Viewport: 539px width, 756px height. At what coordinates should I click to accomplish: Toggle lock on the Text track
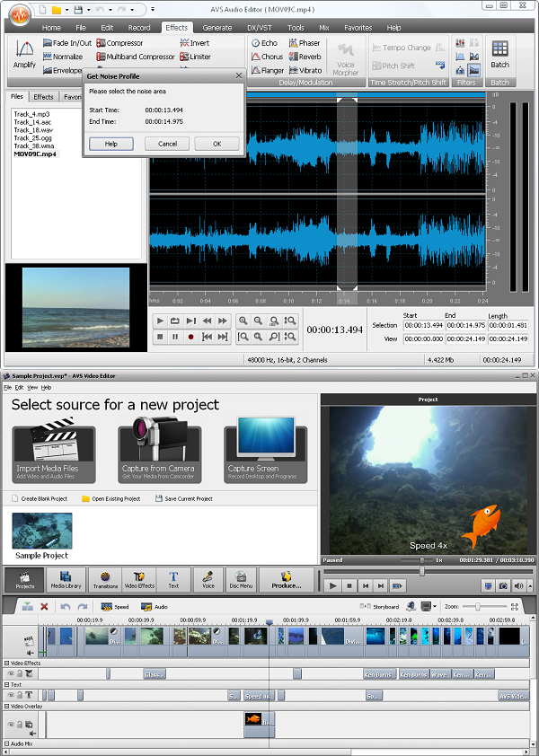[20, 695]
